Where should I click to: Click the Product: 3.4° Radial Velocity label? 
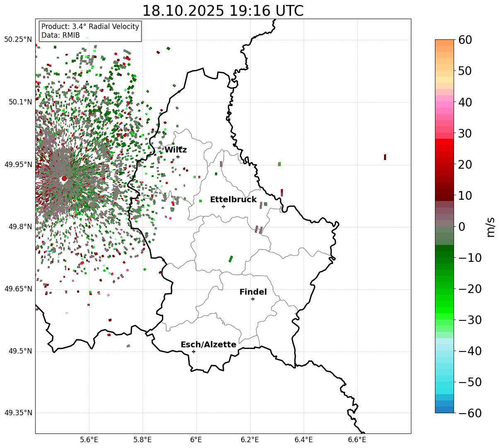[x=90, y=27]
